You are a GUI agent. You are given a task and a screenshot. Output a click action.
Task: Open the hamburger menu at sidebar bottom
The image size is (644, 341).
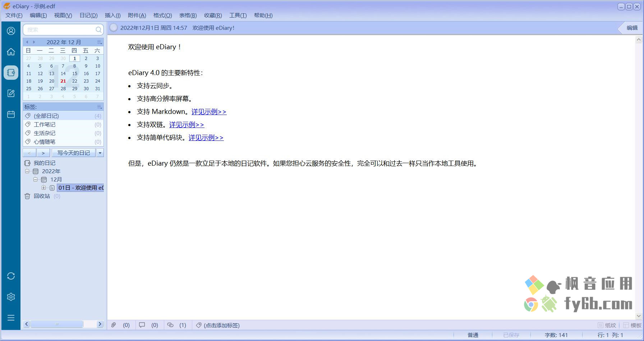[11, 318]
